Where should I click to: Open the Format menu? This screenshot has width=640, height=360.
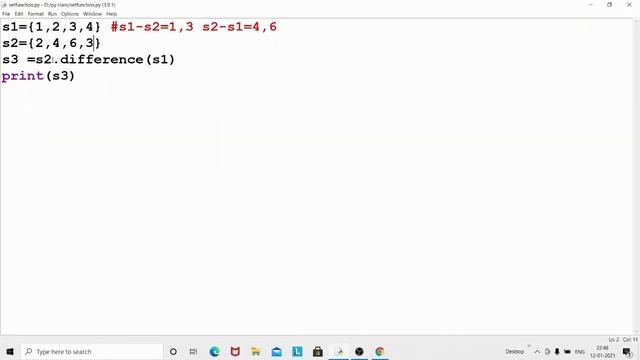coord(36,14)
